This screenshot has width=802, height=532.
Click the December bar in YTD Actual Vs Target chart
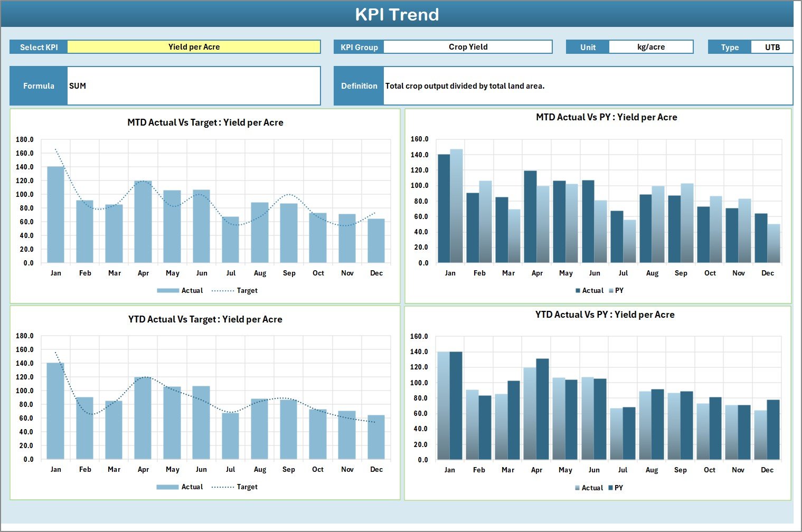coord(376,438)
